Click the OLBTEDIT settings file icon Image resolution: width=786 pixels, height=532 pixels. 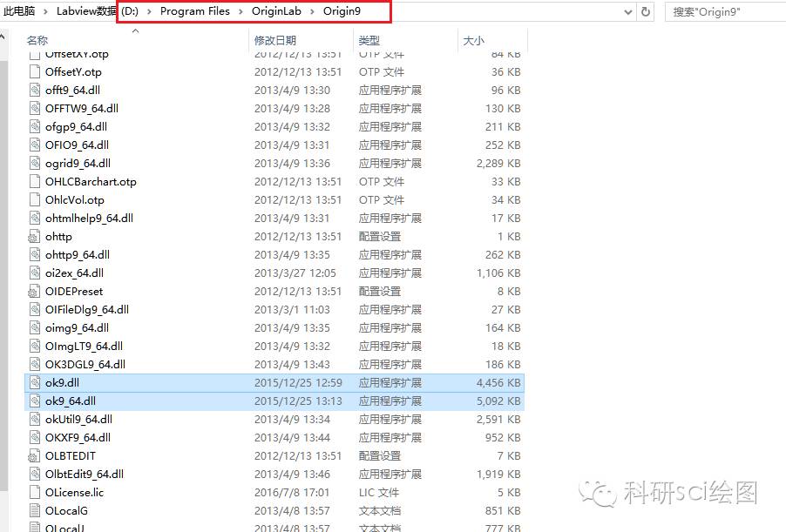coord(34,456)
